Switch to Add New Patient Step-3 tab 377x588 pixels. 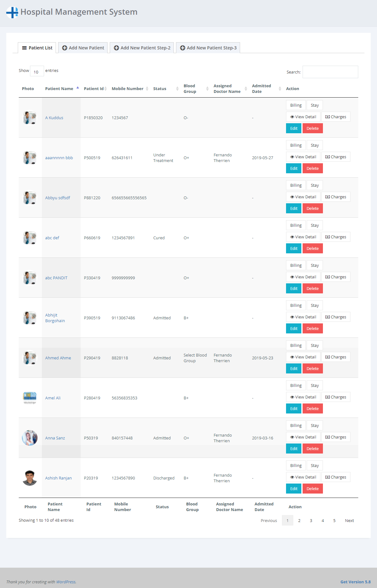click(208, 48)
